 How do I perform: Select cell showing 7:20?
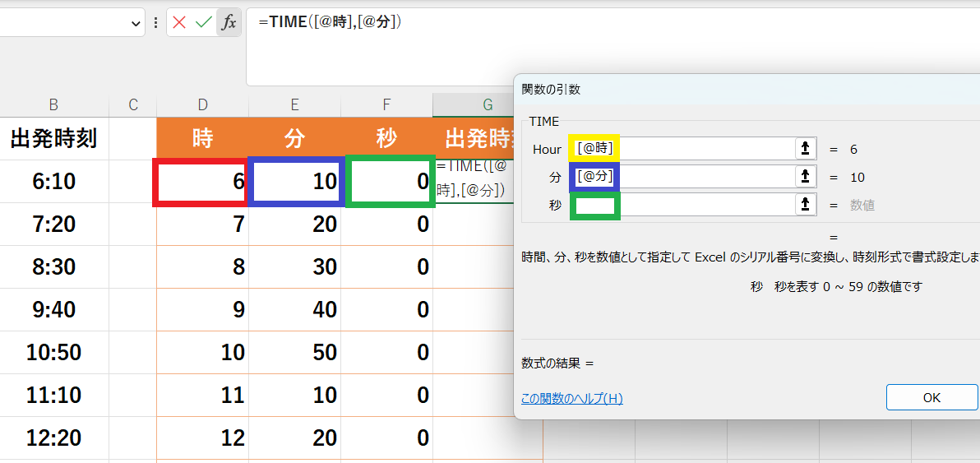pos(53,224)
